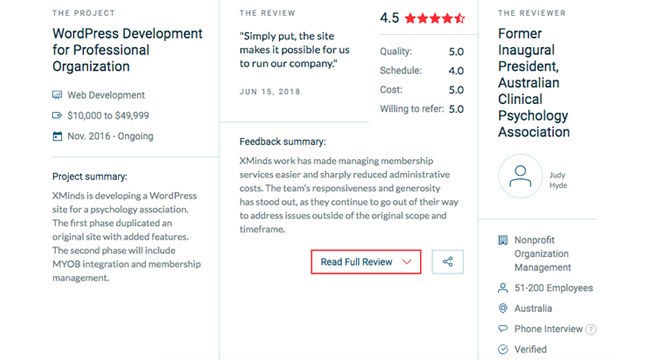
Task: Click the Former Inaugural President reviewer title
Action: click(x=534, y=83)
